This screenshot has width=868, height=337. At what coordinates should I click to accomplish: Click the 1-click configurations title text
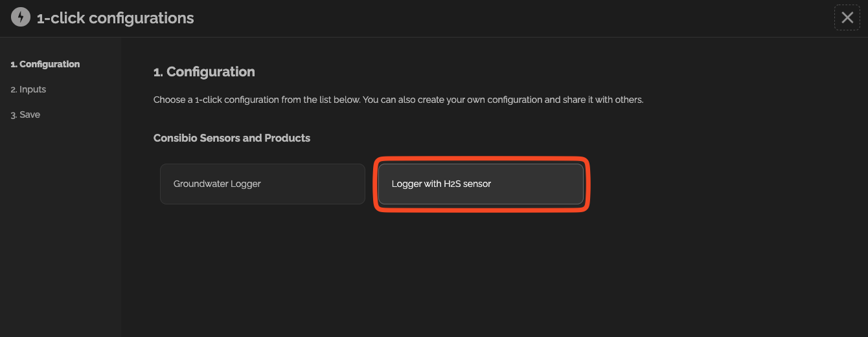115,18
